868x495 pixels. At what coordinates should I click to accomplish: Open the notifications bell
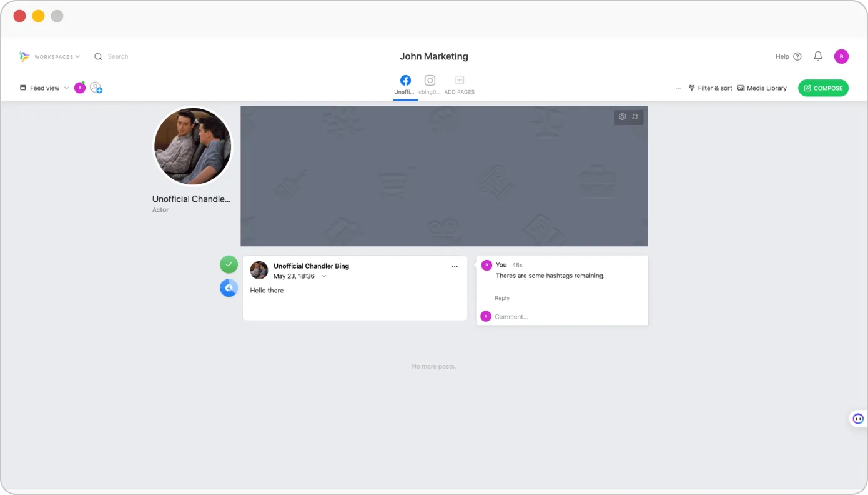[818, 56]
